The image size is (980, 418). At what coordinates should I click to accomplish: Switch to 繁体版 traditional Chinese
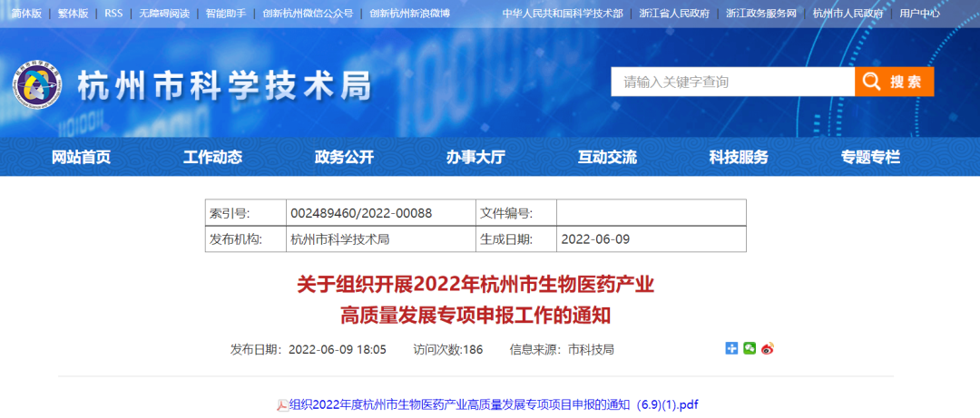[73, 13]
